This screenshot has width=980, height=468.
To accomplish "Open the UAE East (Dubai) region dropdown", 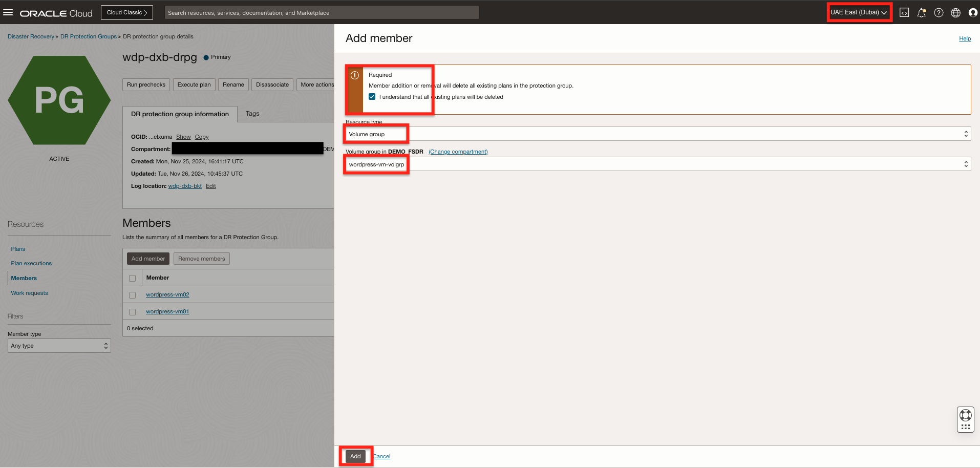I will point(859,12).
